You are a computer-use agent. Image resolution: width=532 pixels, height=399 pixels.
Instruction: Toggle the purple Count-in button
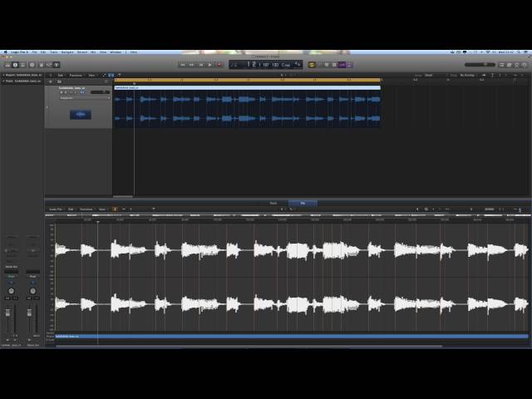pyautogui.click(x=342, y=65)
